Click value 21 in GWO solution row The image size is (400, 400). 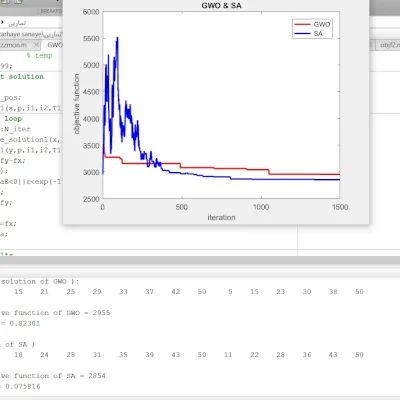pyautogui.click(x=44, y=292)
